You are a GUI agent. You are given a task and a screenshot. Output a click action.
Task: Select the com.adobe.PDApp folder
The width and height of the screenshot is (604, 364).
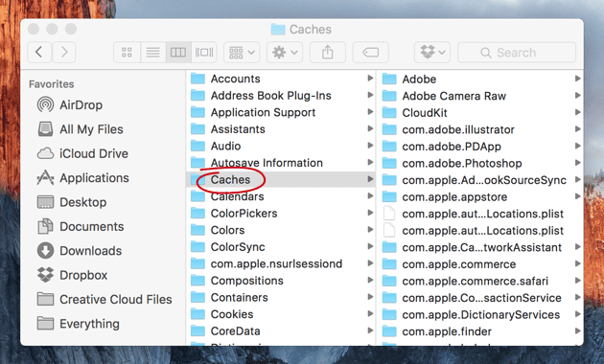(480, 147)
